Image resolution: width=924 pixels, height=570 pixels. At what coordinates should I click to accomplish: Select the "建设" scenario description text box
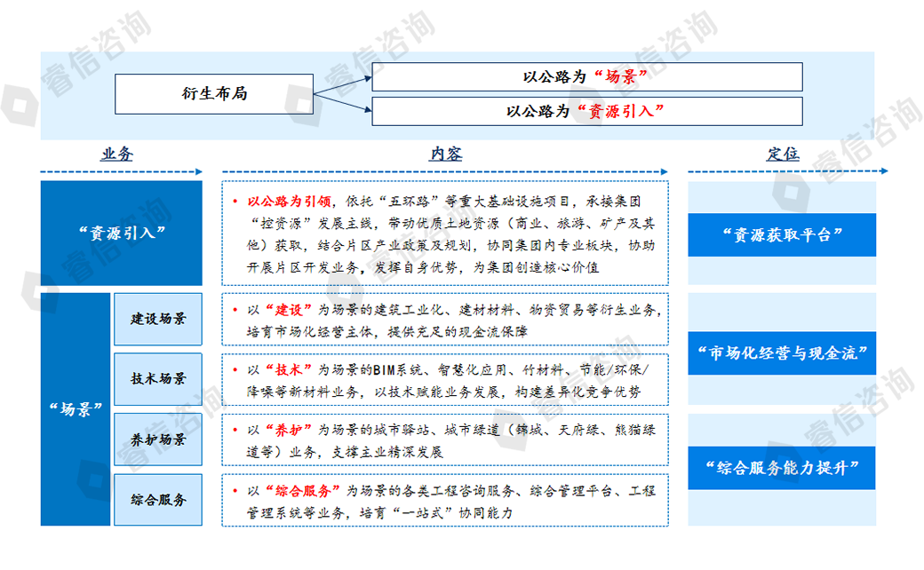point(445,320)
